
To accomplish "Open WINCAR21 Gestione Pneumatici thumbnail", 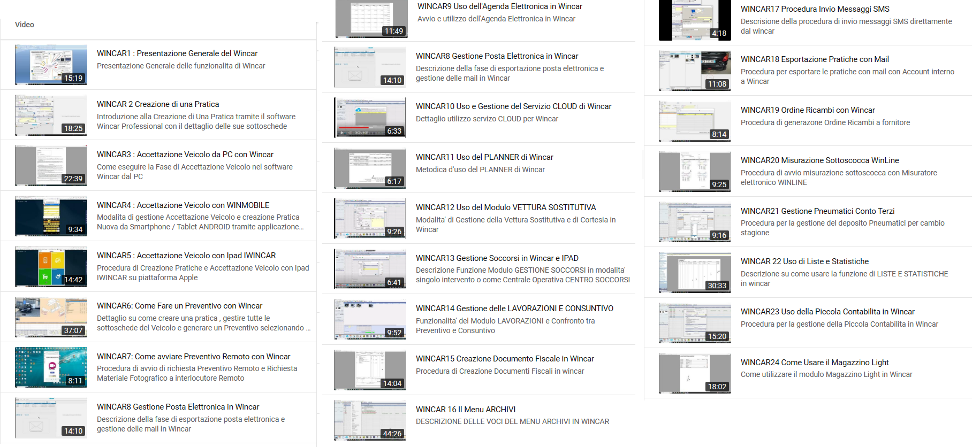I will tap(695, 222).
